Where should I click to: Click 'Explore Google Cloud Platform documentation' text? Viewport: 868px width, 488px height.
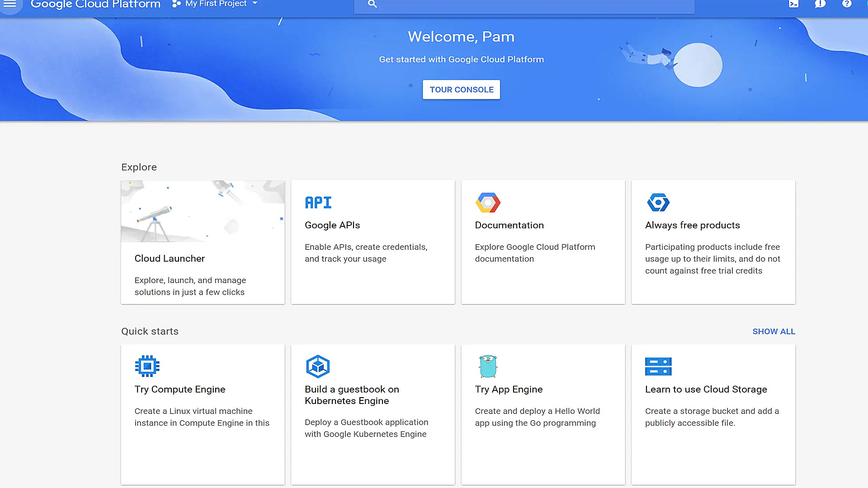535,253
